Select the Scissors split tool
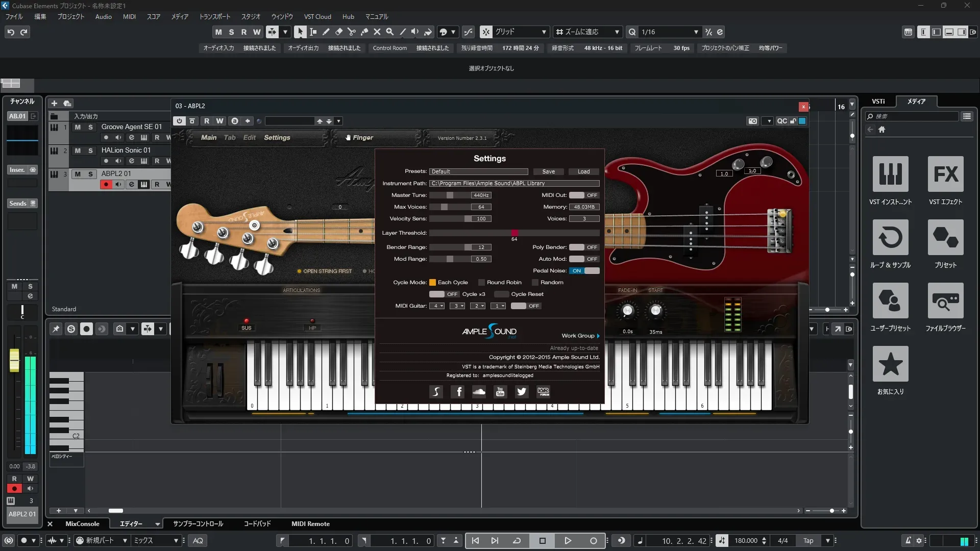980x551 pixels. click(x=351, y=32)
